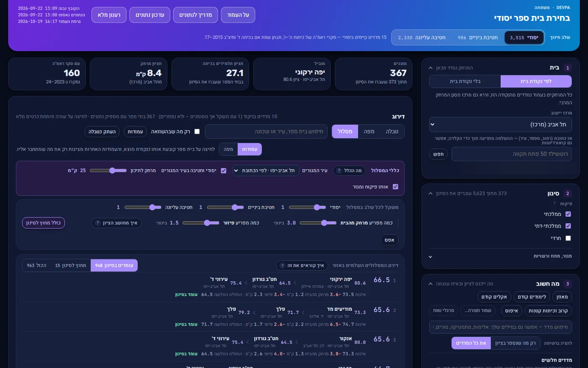Select the מפה tab next to טבלה
The width and height of the screenshot is (588, 368).
pos(369,132)
